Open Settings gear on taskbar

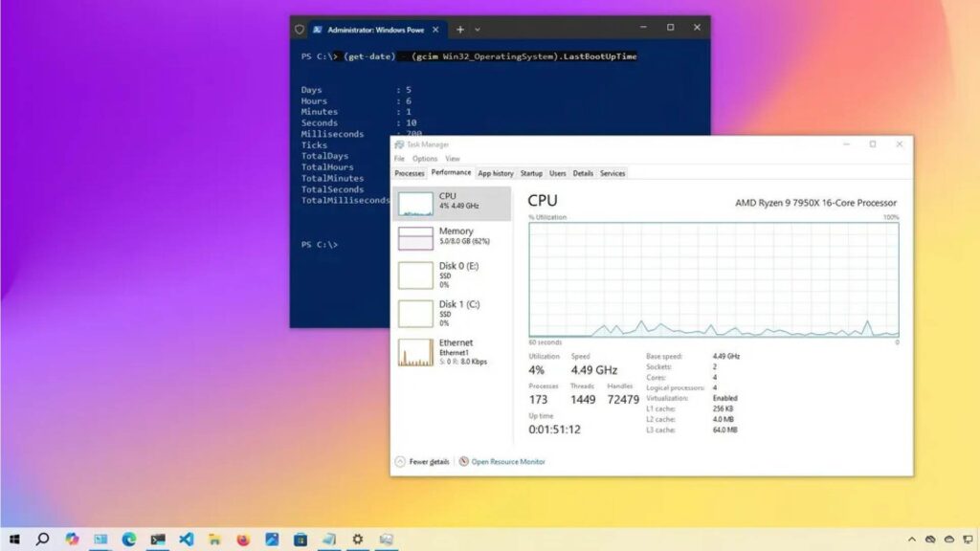pos(357,540)
